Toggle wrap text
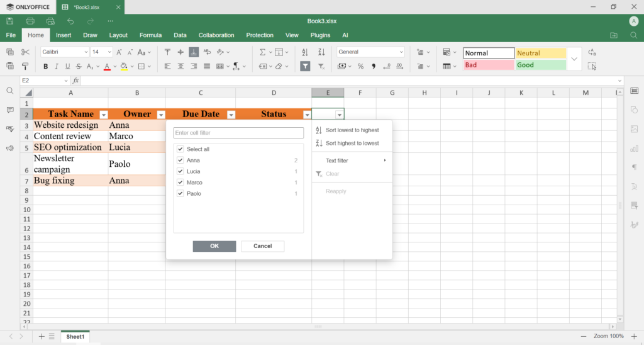 [207, 52]
